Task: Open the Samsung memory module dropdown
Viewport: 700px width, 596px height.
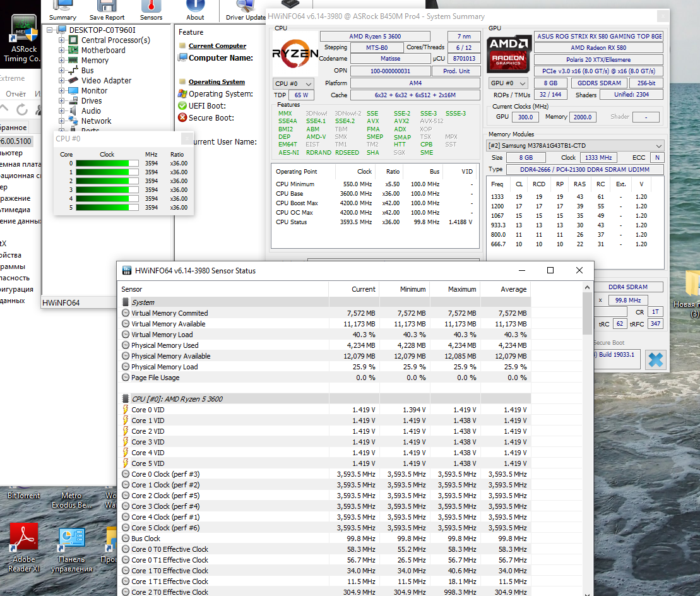Action: point(575,146)
